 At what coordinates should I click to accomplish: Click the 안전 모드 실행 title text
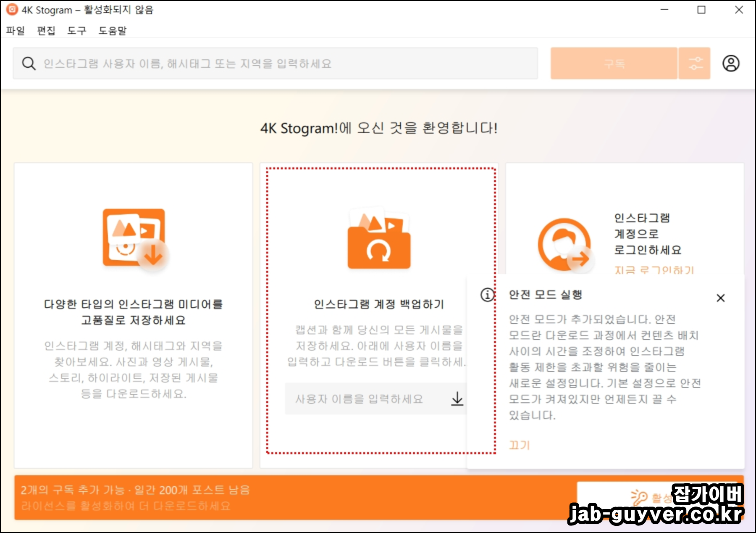coord(546,295)
